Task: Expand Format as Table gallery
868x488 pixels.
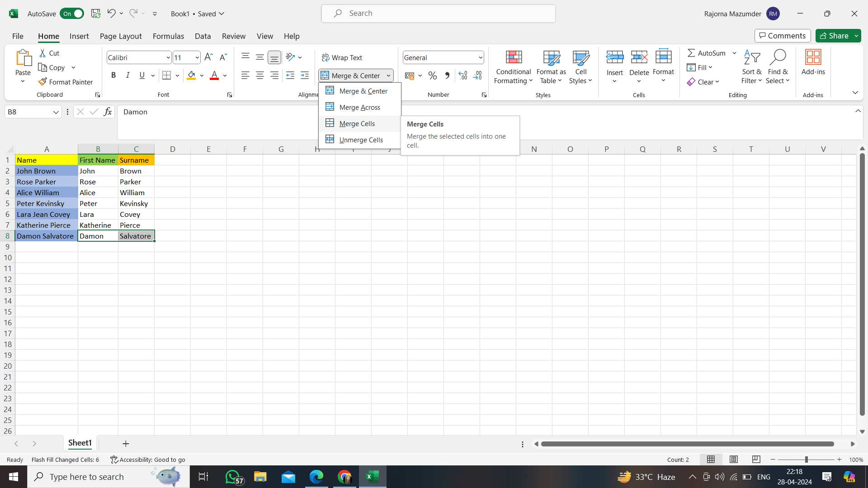Action: click(551, 67)
